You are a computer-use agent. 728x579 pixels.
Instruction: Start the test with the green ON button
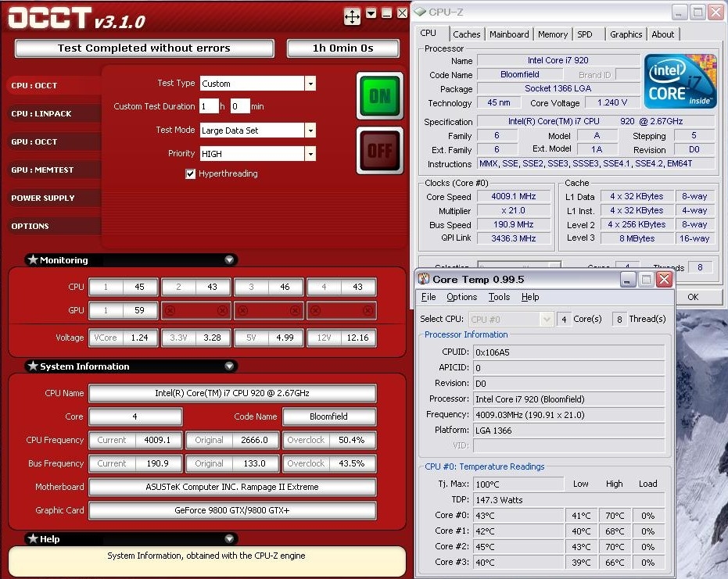(x=380, y=96)
